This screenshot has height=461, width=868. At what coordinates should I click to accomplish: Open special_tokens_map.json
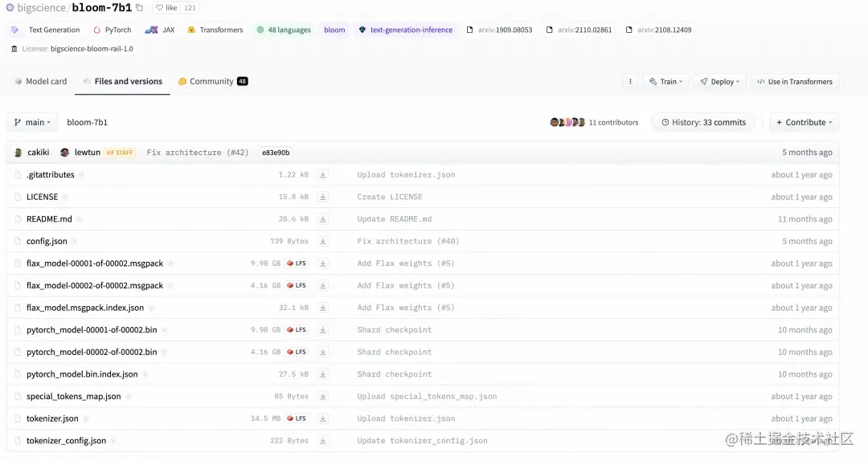(74, 396)
